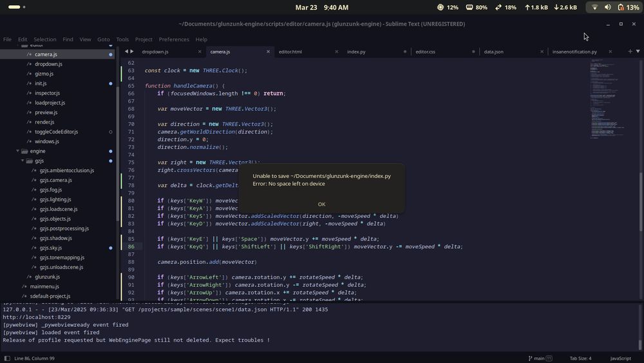Go to next tab with right arrow
Screen dimensions: 644x363
132,52
